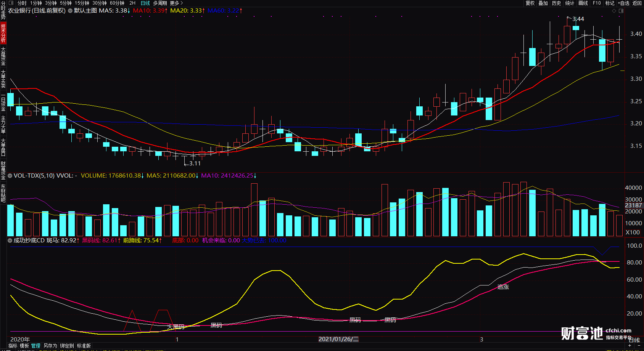The height and width of the screenshot is (351, 644).
Task: Activate the 画线 drawing tools
Action: pyautogui.click(x=583, y=3)
